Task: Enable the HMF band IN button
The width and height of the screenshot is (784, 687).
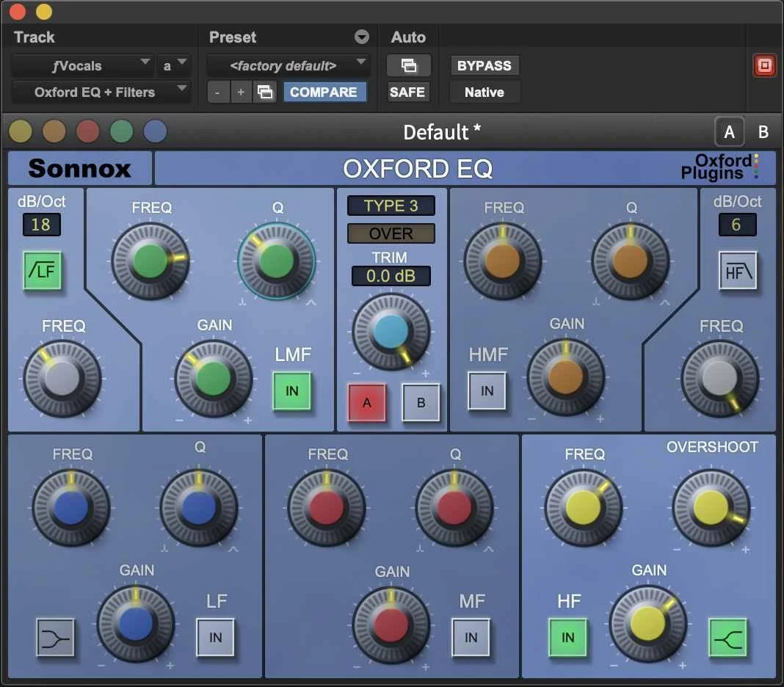Action: click(x=487, y=391)
